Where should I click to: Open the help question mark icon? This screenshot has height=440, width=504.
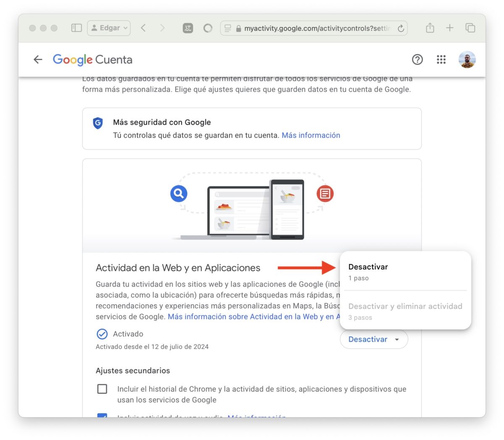[x=417, y=60]
